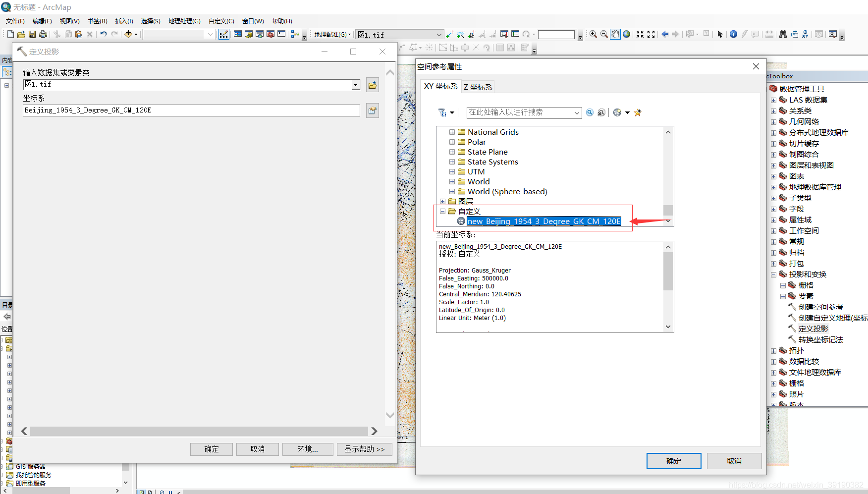The height and width of the screenshot is (494, 868).
Task: Switch to the XY 坐标系 tab
Action: click(440, 86)
